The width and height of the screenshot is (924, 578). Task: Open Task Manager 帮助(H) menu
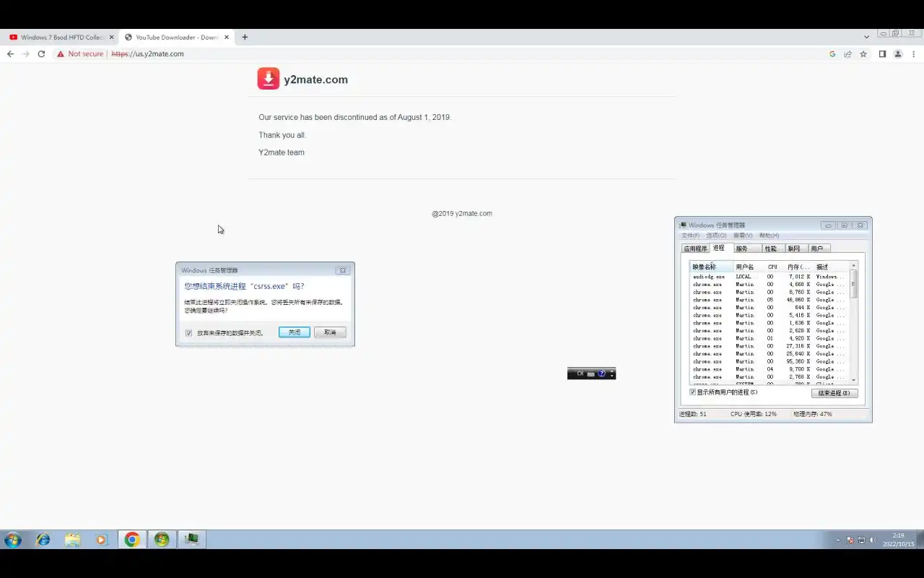pyautogui.click(x=769, y=236)
